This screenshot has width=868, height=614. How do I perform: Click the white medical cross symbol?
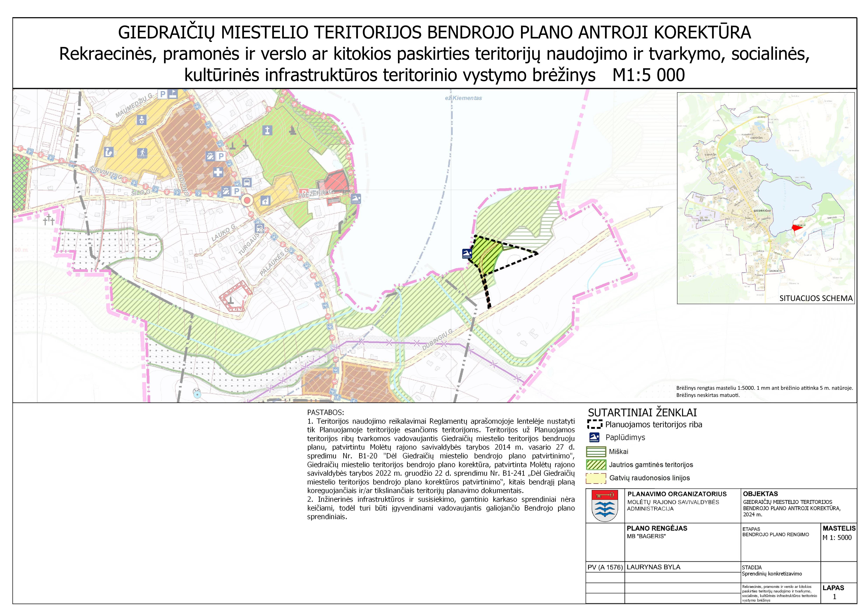(x=218, y=172)
